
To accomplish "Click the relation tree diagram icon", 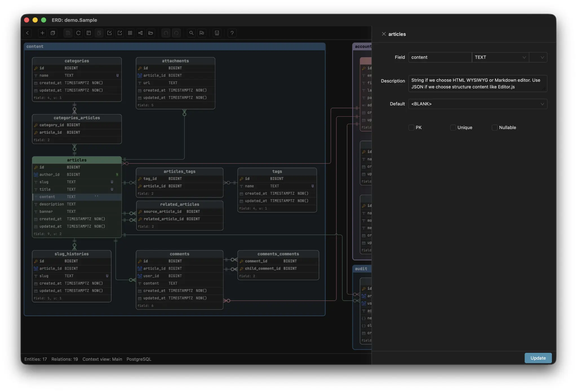I will click(x=140, y=33).
